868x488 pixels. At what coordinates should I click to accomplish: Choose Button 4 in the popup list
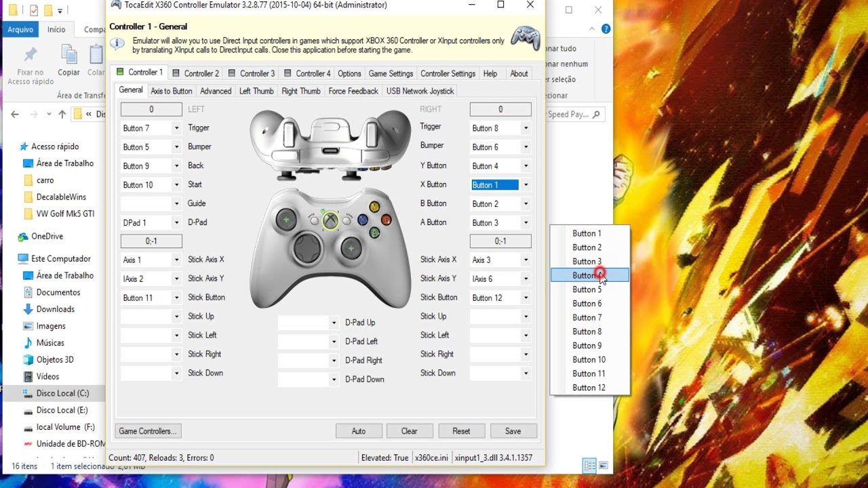point(589,275)
